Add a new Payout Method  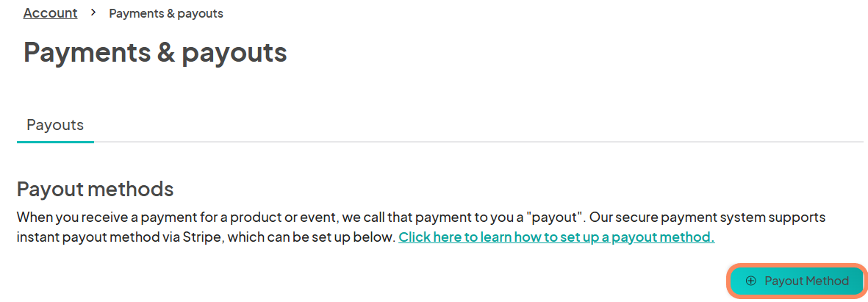click(x=797, y=281)
